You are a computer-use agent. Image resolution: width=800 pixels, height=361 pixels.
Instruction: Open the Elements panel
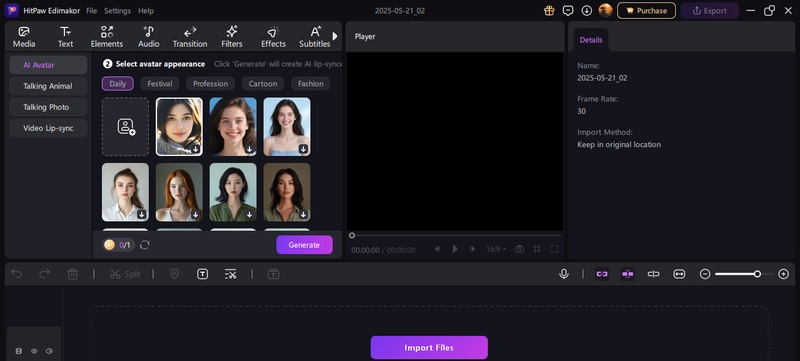(x=107, y=37)
